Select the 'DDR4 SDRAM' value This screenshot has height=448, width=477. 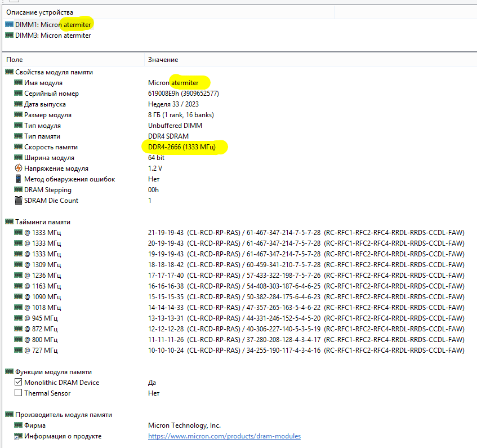point(168,136)
